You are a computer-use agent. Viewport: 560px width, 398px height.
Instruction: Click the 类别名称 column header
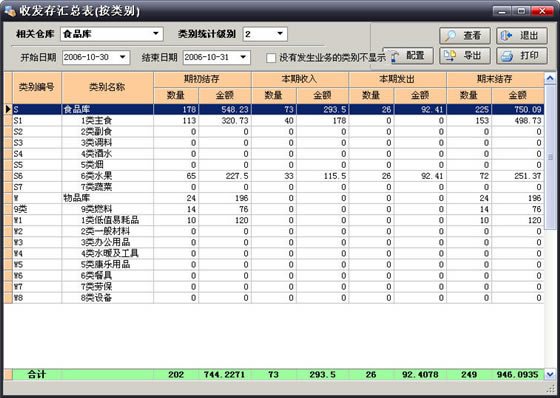pos(108,88)
